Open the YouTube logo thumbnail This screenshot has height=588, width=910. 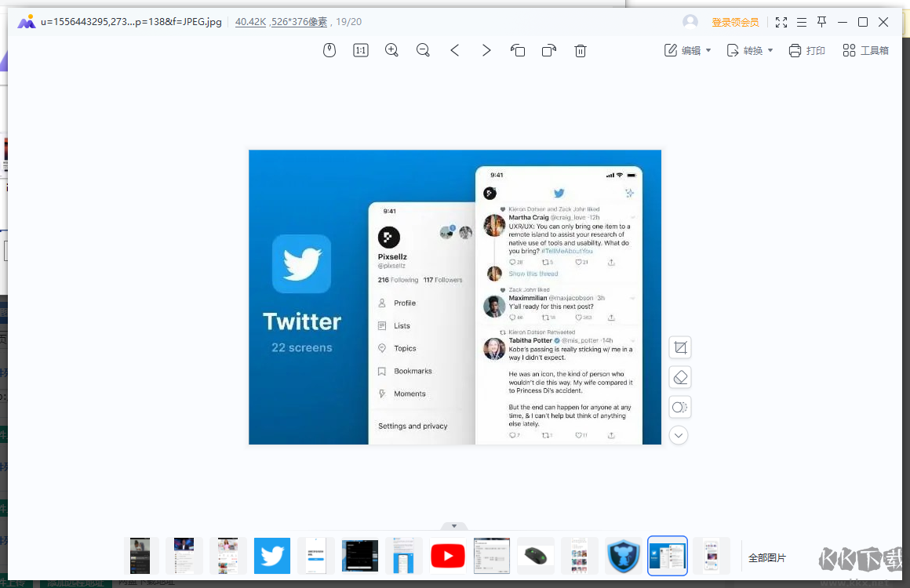[x=448, y=556]
